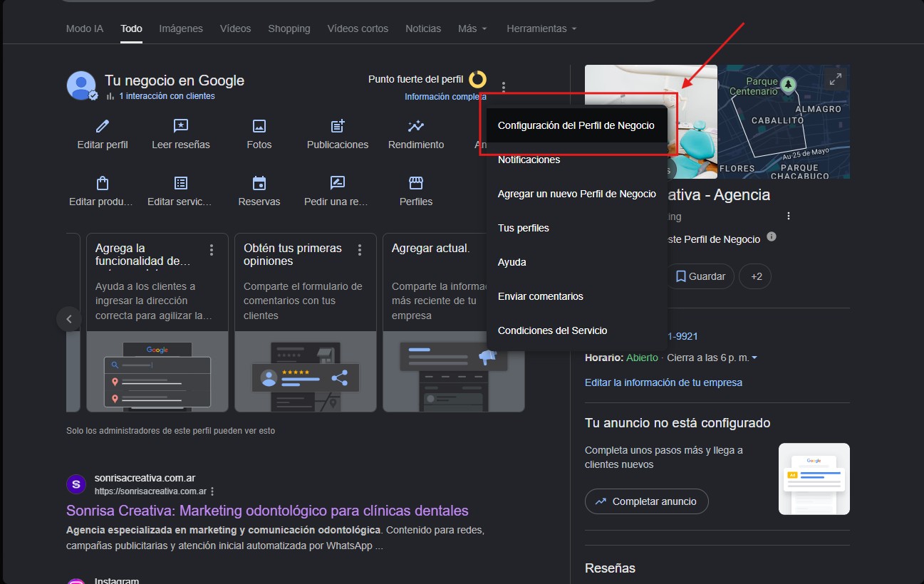
Task: Expand the Más search filter dropdown
Action: (472, 28)
